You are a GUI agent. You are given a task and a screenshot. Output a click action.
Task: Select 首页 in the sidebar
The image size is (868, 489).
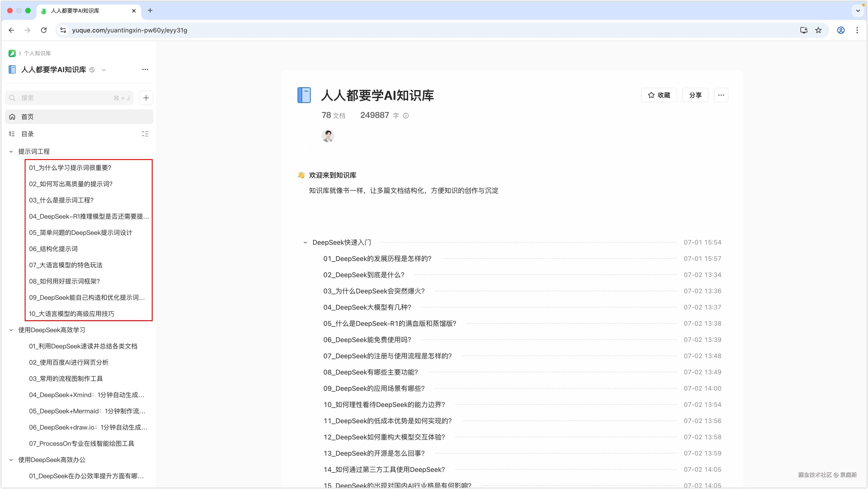click(79, 117)
